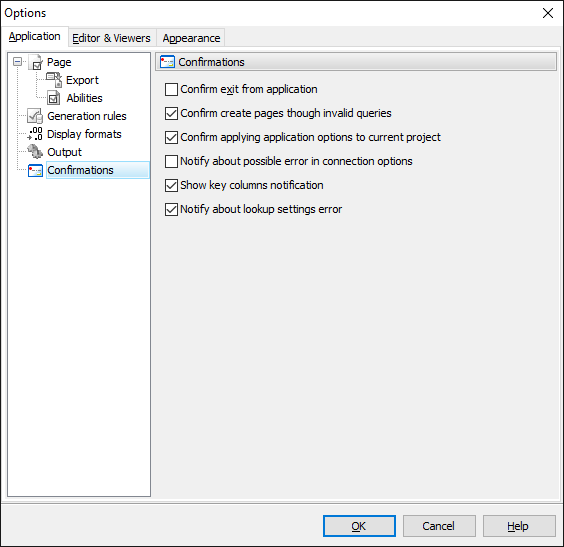Uncheck Confirm create pages though invalid queries
Image resolution: width=564 pixels, height=547 pixels.
(x=171, y=113)
